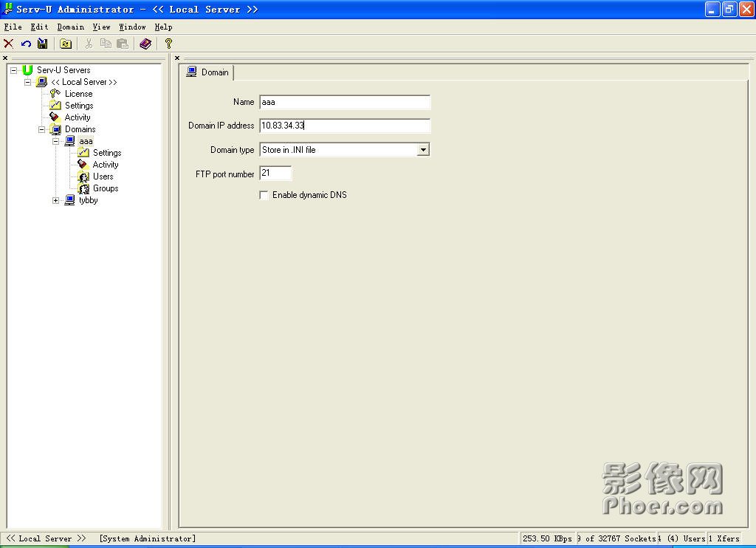Image resolution: width=756 pixels, height=548 pixels.
Task: Restore down the Serv-U Administrator window
Action: (729, 9)
